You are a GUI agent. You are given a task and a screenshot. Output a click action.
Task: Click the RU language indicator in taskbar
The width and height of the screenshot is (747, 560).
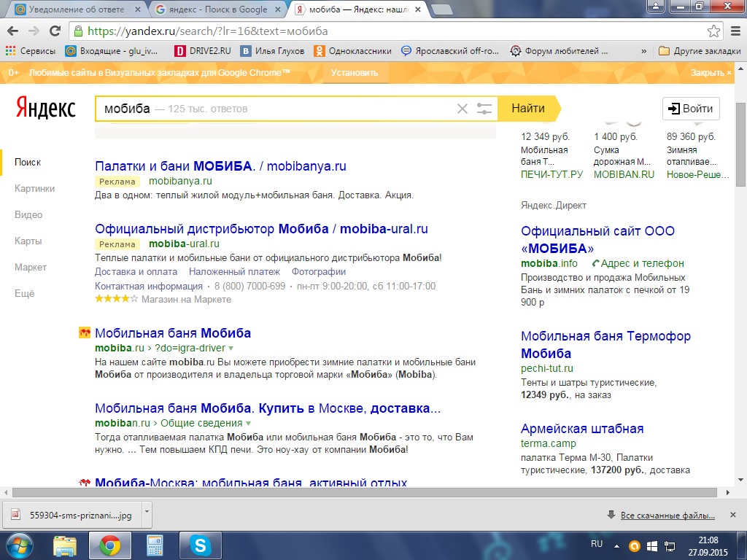(597, 544)
